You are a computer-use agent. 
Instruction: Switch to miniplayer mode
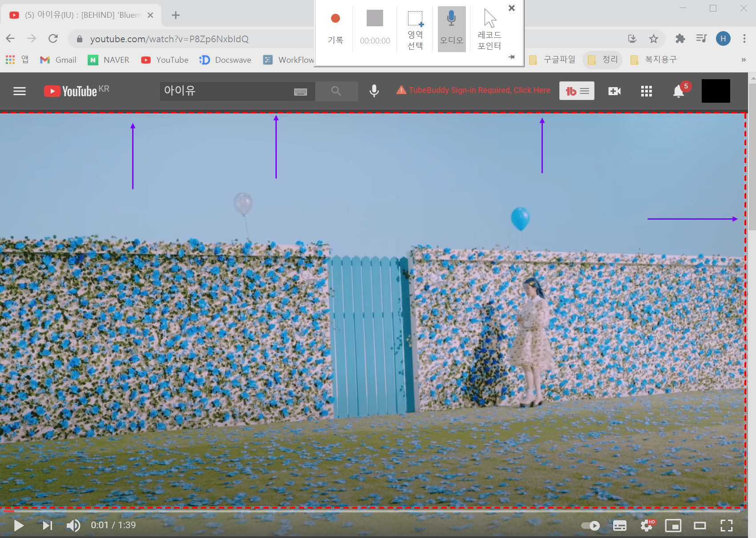673,526
